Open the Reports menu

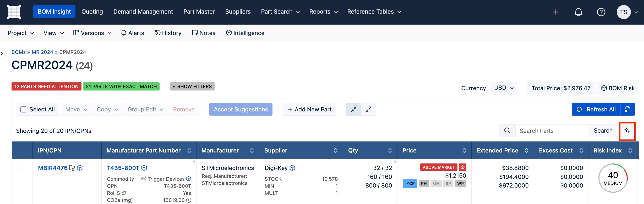pyautogui.click(x=323, y=12)
